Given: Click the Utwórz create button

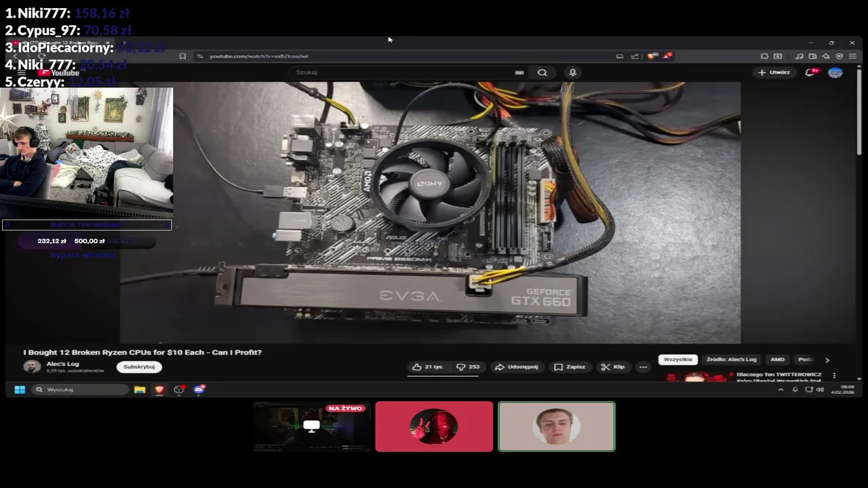Looking at the screenshot, I should (x=774, y=73).
